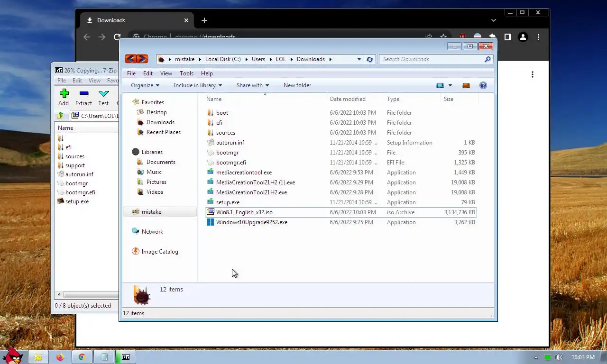The height and width of the screenshot is (364, 607).
Task: Click the new tab plus button in Chrome
Action: (204, 20)
